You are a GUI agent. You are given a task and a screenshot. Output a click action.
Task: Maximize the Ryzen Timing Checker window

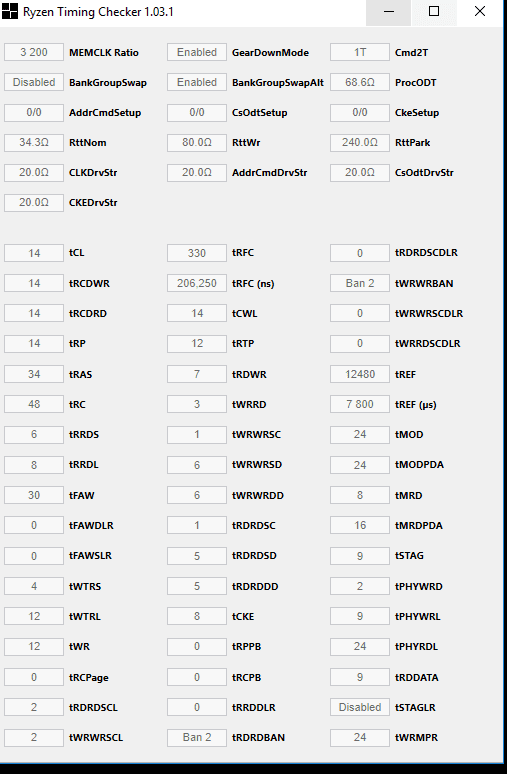(x=434, y=11)
